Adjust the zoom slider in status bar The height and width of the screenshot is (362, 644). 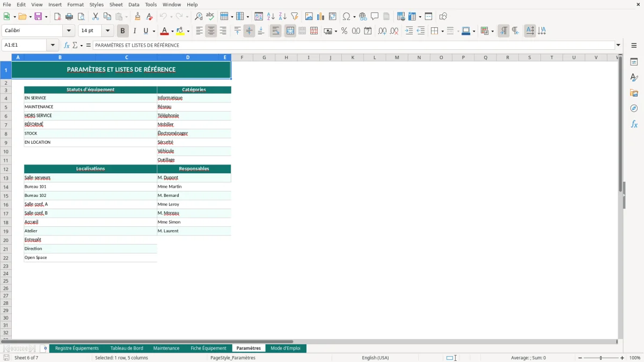[x=601, y=358]
